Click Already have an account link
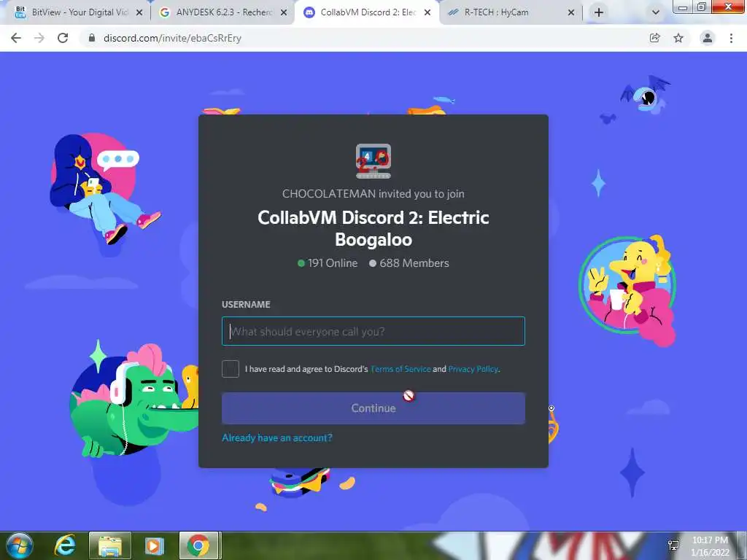Image resolution: width=747 pixels, height=560 pixels. pos(277,437)
